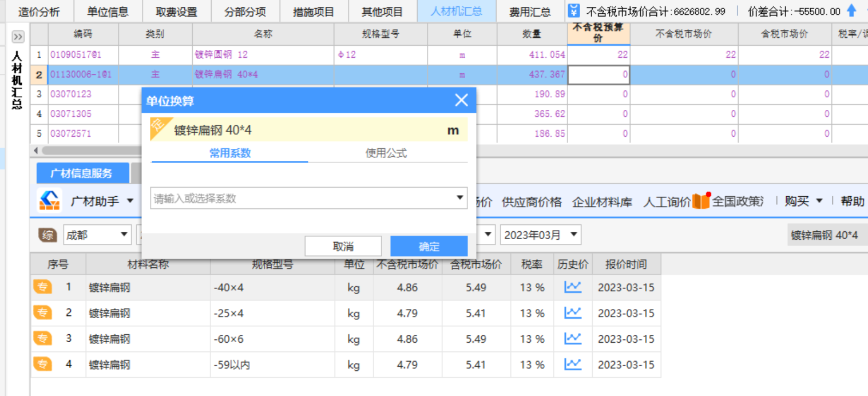
Task: Switch to the 常用系数 tab
Action: click(x=230, y=153)
